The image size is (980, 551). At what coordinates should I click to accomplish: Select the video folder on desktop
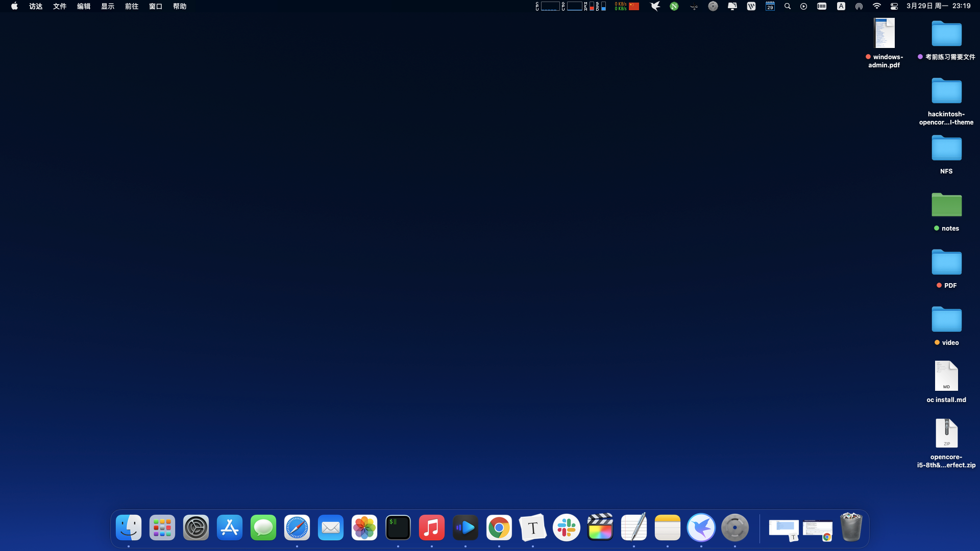(946, 325)
